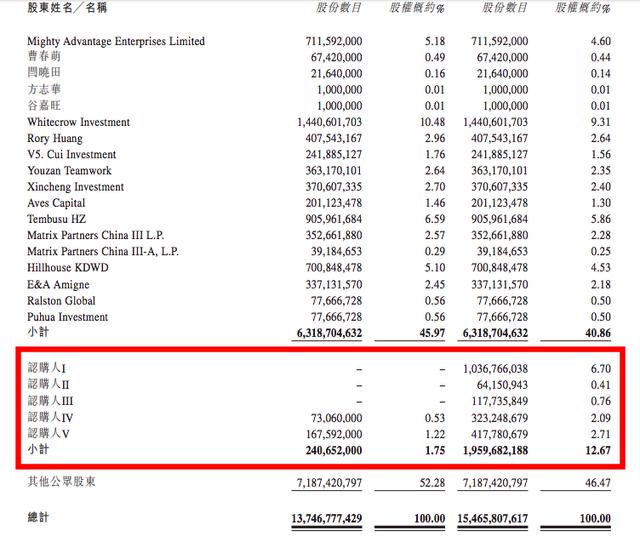The height and width of the screenshot is (542, 640).
Task: Click the Whitecrow percentage 9.31
Action: [601, 122]
